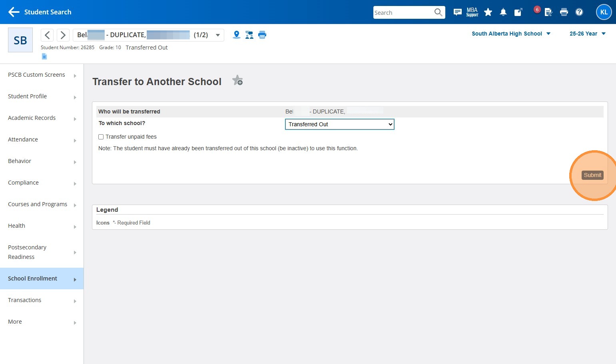This screenshot has height=364, width=616.
Task: Expand Behavior in sidebar
Action: coord(42,161)
